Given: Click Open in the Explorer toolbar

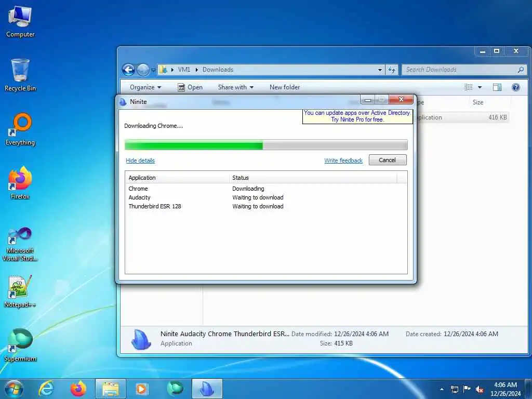Looking at the screenshot, I should coord(190,87).
